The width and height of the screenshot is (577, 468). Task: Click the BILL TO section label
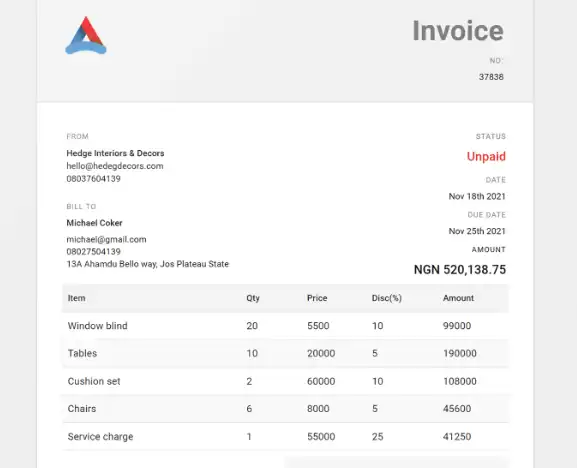[x=81, y=206]
